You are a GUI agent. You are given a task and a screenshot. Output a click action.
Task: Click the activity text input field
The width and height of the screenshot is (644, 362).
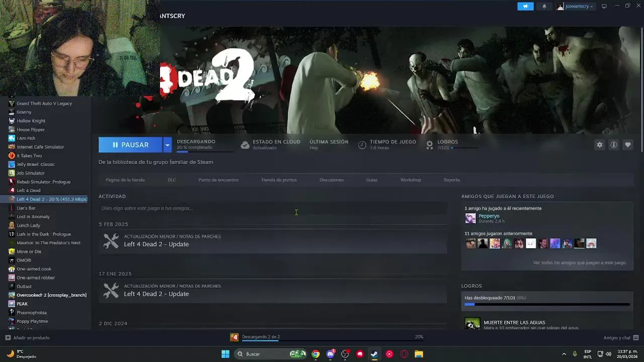273,208
